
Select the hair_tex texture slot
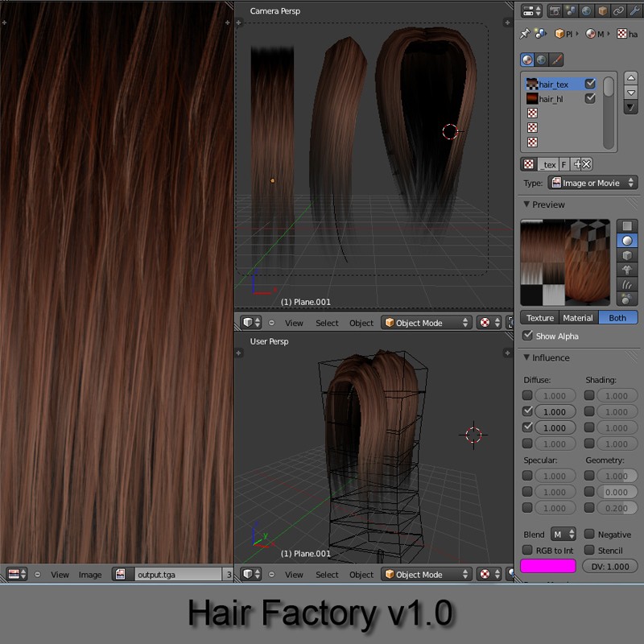(555, 84)
